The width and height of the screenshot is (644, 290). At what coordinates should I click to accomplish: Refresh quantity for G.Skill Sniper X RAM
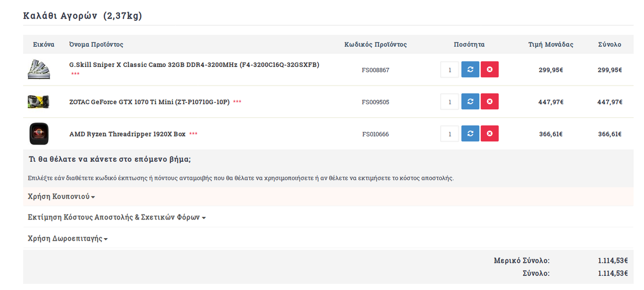click(x=470, y=69)
